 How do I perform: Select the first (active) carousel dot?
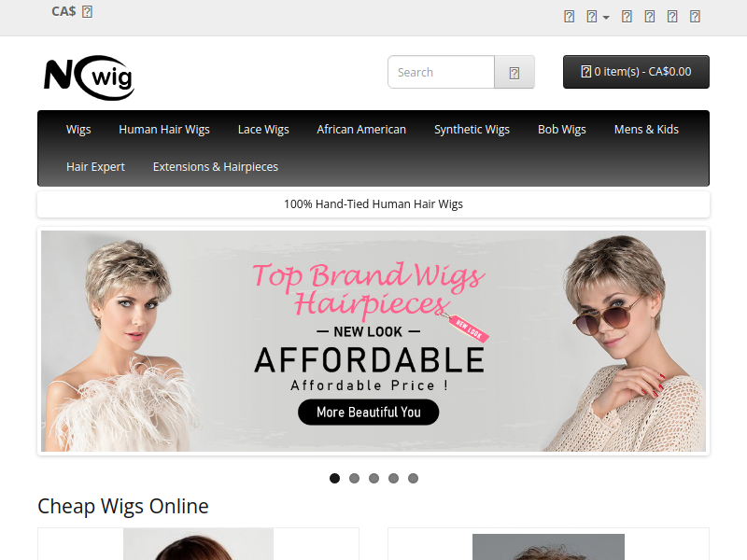click(335, 478)
